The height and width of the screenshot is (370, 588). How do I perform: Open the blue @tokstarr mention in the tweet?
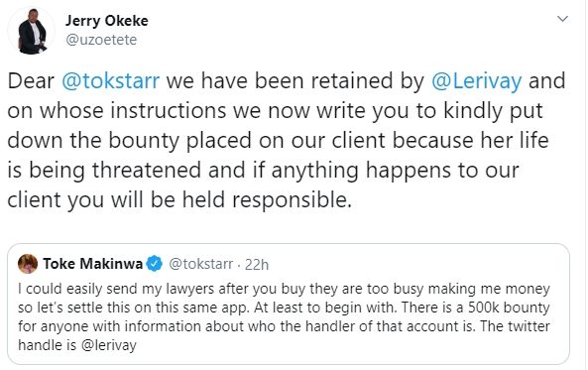tap(111, 81)
